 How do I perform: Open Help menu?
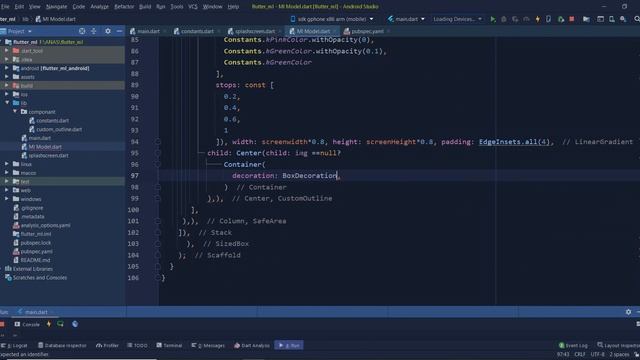click(x=233, y=7)
